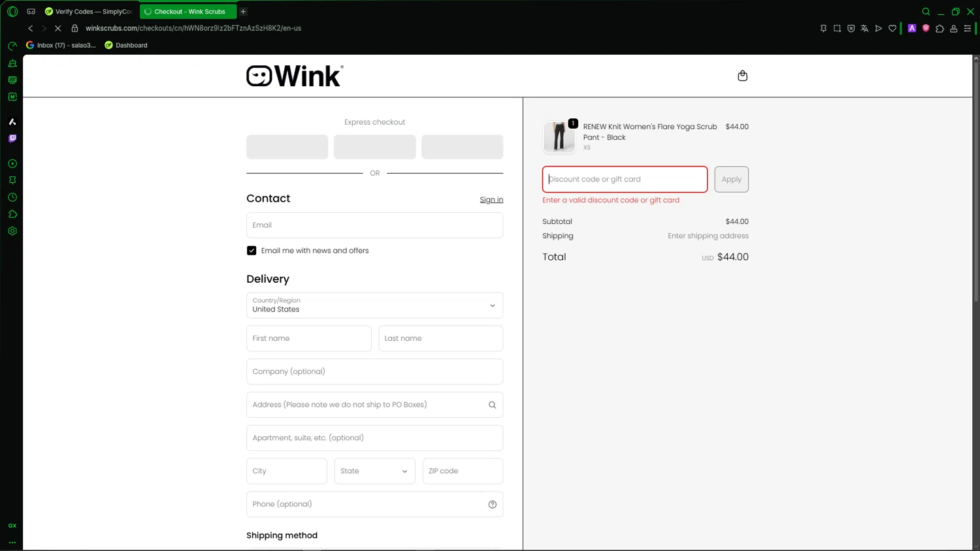This screenshot has height=551, width=980.
Task: Click the scrub pant product thumbnail
Action: click(559, 137)
